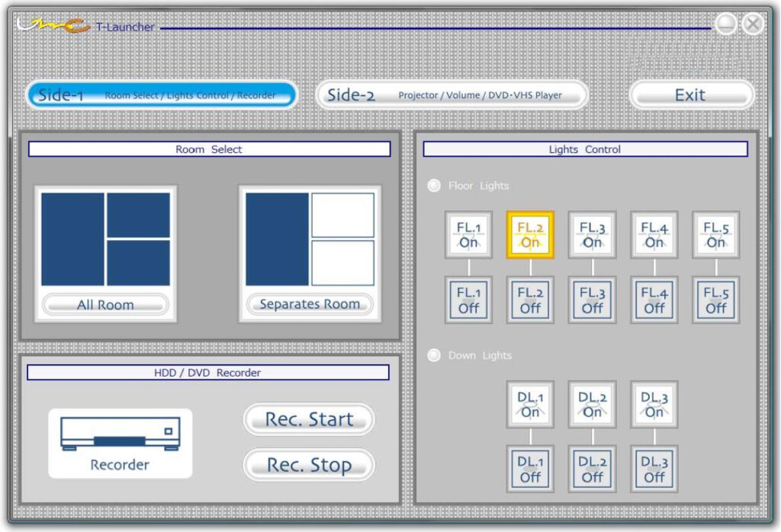Turn on down light DL.3

tap(654, 404)
